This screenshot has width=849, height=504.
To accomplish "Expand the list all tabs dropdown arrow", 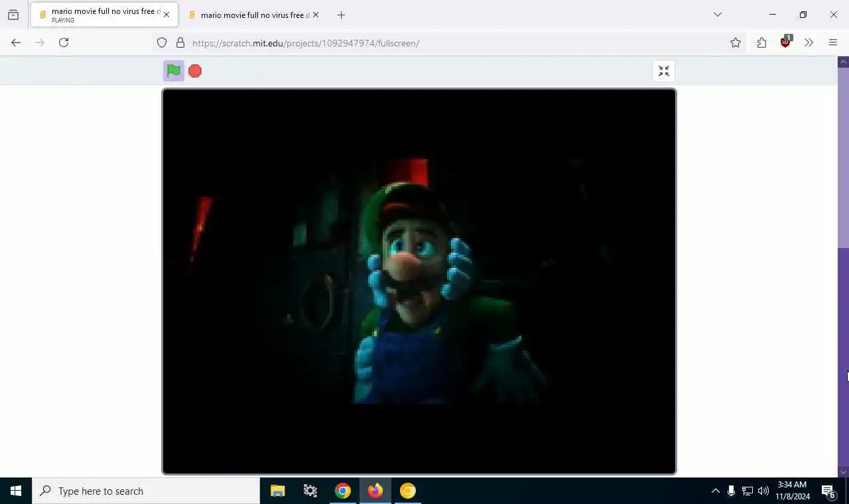I will coord(718,15).
